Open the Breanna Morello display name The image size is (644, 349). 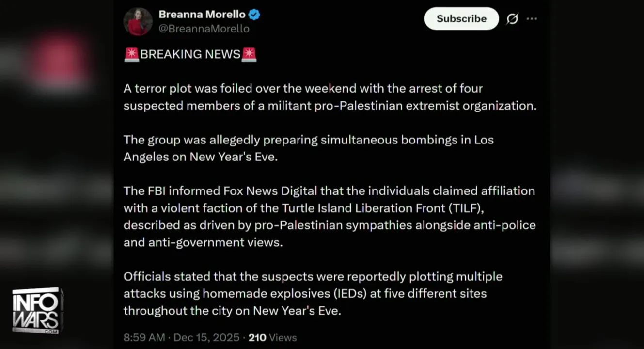[x=202, y=15]
